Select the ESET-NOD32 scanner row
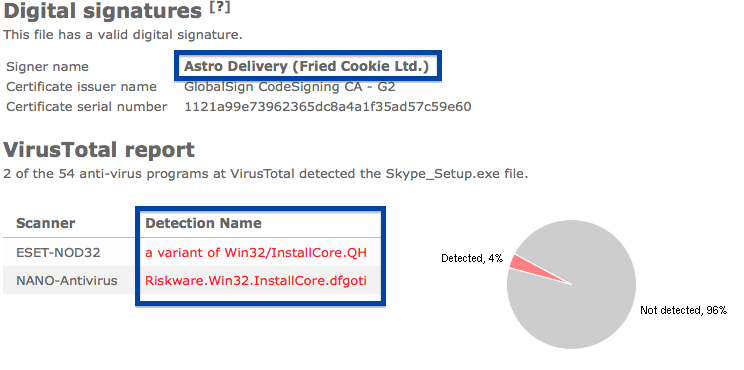Viewport: 744px width, 370px height. [x=192, y=252]
